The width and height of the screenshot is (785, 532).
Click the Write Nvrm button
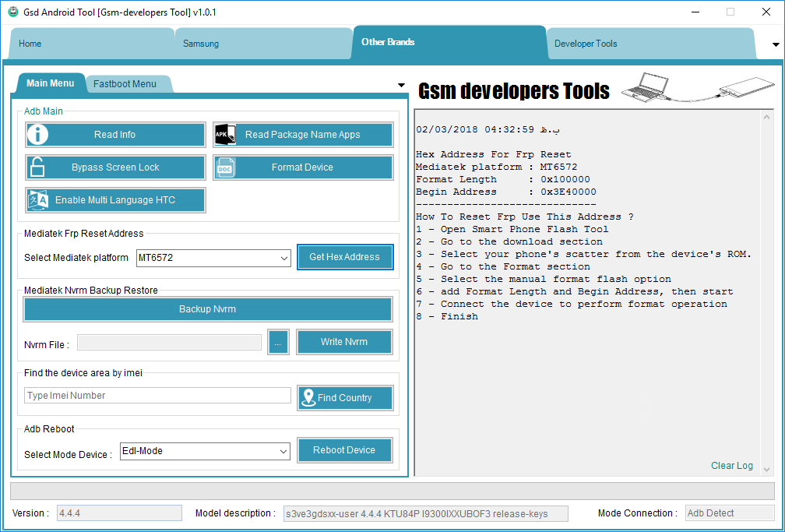[x=344, y=342]
